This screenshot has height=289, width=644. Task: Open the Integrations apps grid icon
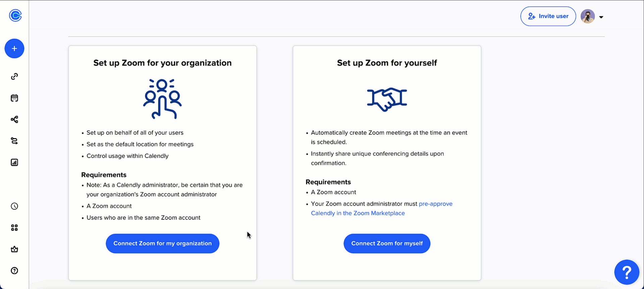tap(14, 228)
